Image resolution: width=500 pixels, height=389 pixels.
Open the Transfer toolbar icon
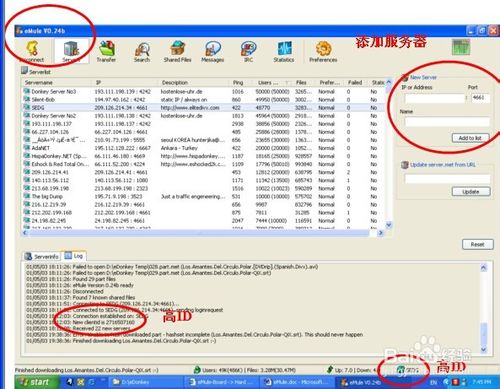(x=106, y=51)
